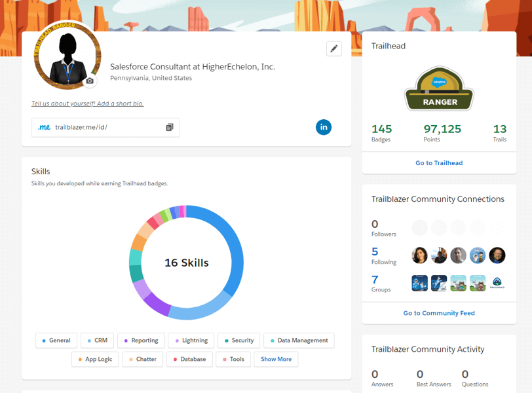532x393 pixels.
Task: Click 'Pennsylvania, United States' location text
Action: point(151,78)
